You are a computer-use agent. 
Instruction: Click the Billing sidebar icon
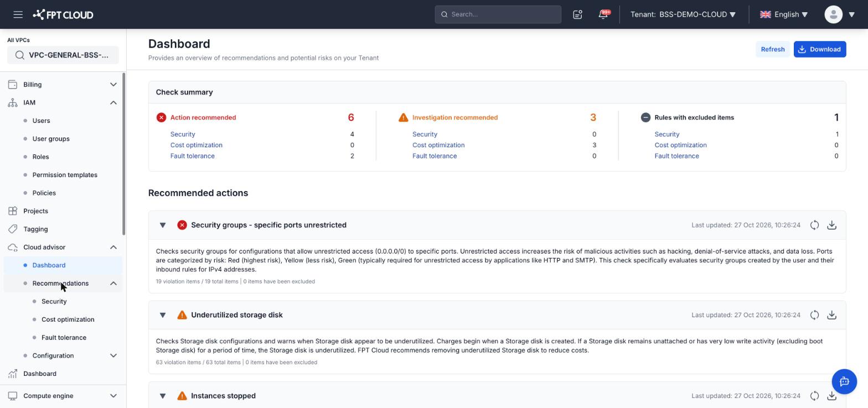13,85
